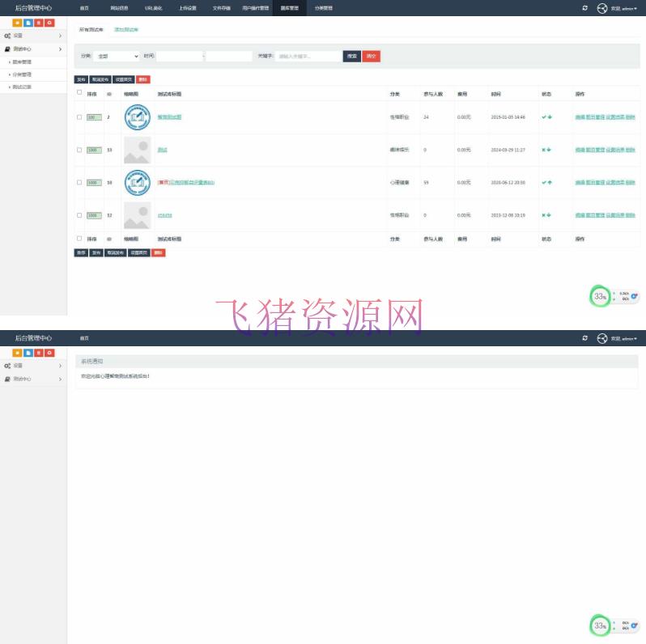Open the test title link for row ID 2
Screen dimensions: 646x644
tap(169, 117)
